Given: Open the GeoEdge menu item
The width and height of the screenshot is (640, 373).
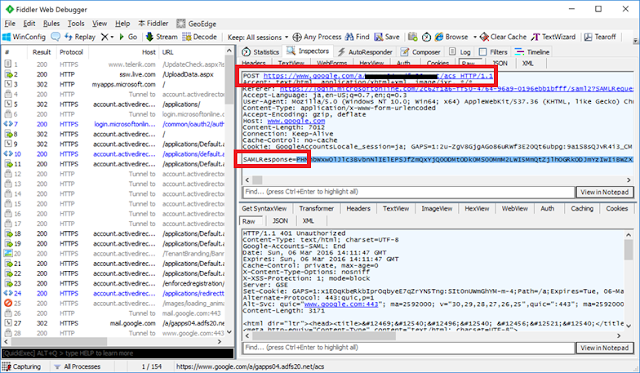Looking at the screenshot, I should [x=196, y=24].
